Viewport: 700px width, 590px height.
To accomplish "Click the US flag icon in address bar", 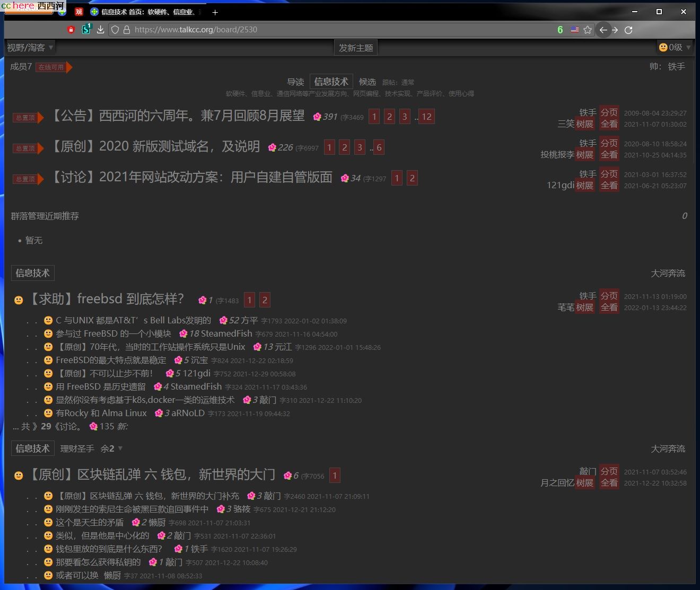I will [x=574, y=30].
